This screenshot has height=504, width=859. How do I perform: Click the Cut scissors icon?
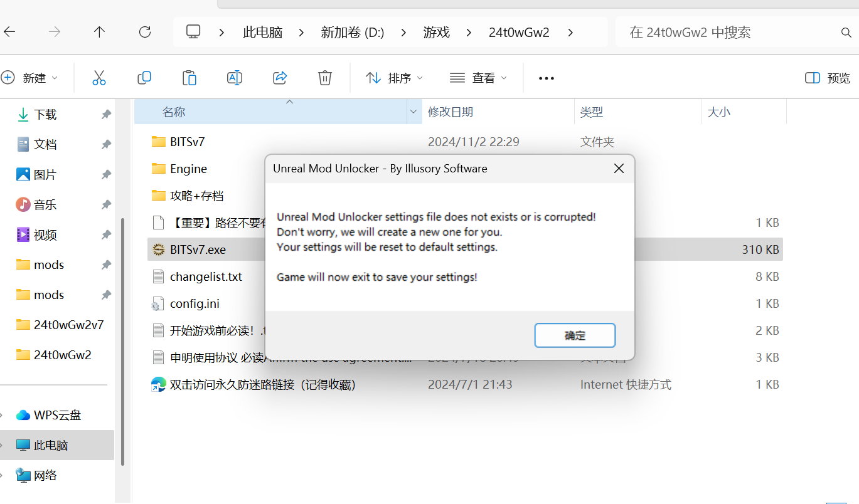pos(99,78)
